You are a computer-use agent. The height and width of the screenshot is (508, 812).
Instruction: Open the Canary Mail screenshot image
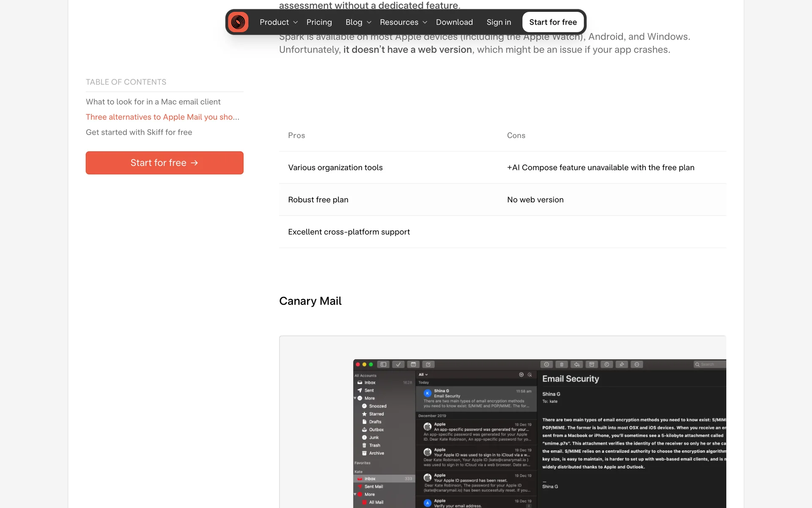(502, 423)
